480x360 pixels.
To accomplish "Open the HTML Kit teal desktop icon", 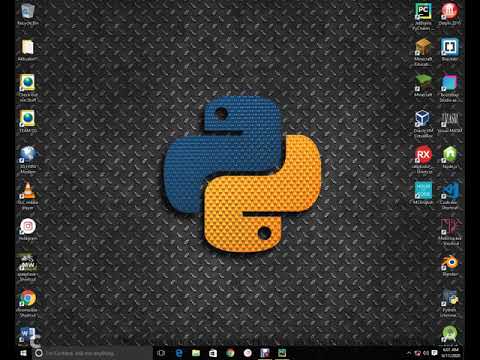I will click(x=423, y=192).
